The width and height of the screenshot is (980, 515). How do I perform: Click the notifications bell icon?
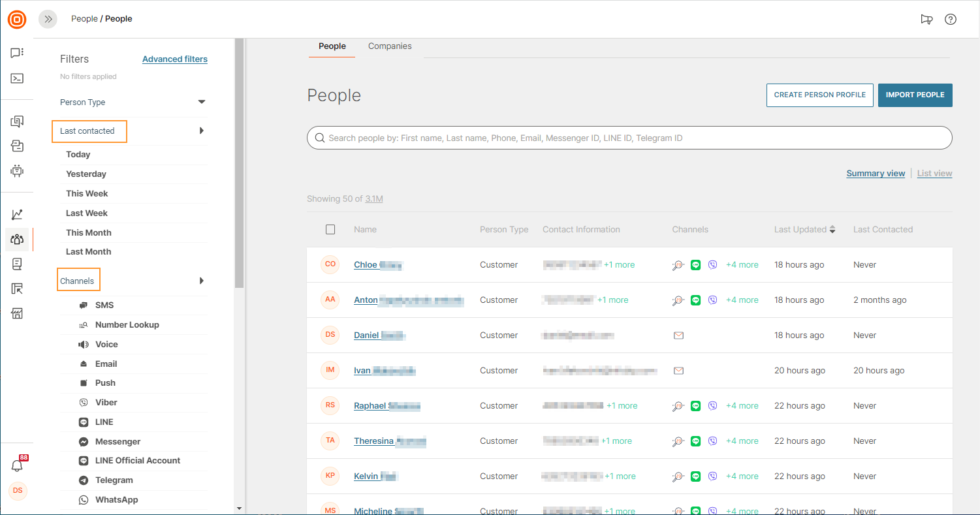point(17,465)
